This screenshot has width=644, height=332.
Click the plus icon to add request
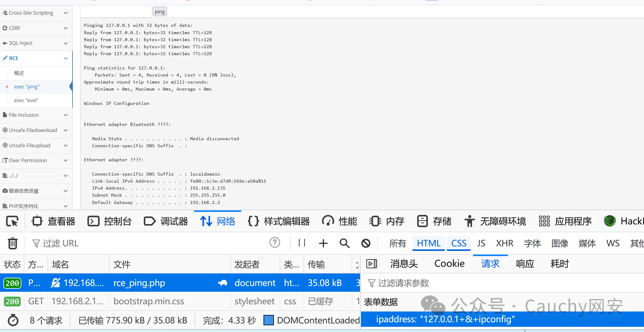coord(323,243)
